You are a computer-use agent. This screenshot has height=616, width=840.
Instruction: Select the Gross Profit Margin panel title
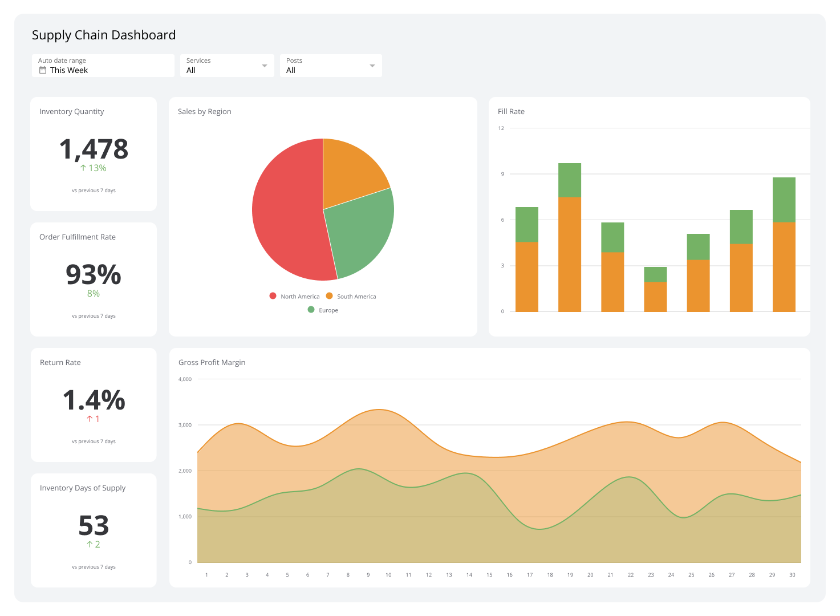coord(212,362)
